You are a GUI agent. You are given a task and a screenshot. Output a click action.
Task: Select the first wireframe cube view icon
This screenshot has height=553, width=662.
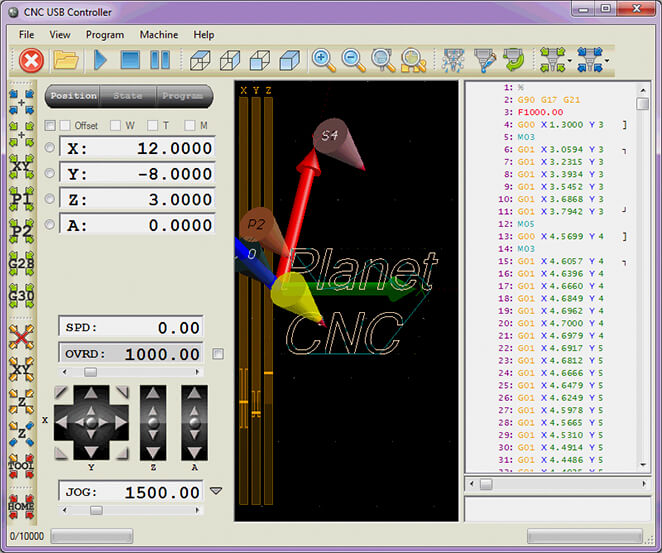click(x=200, y=60)
